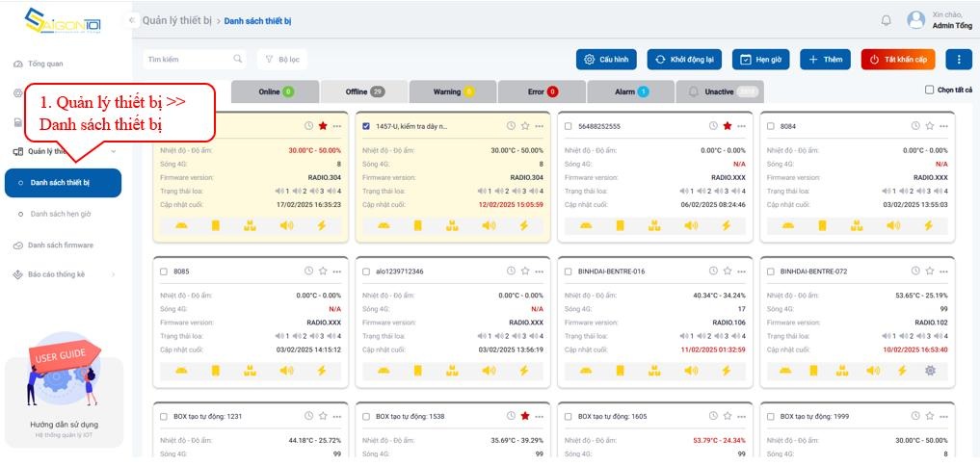Open the gear settings icon on BINHDAI-BENTRE-072 card
Image resolution: width=980 pixels, height=466 pixels.
(x=930, y=371)
